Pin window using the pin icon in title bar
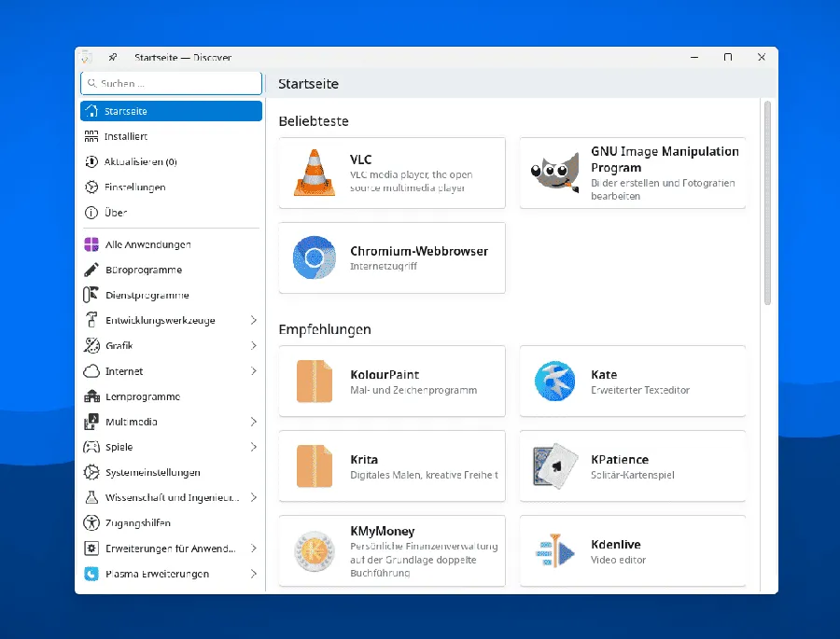 [x=113, y=58]
